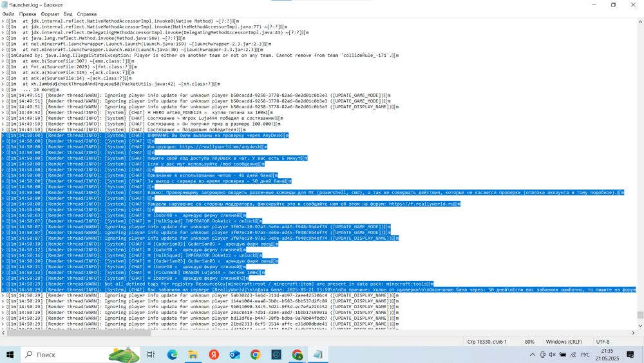644x363 pixels.
Task: Click the horizontal scrollbar left arrow
Action: [3, 333]
